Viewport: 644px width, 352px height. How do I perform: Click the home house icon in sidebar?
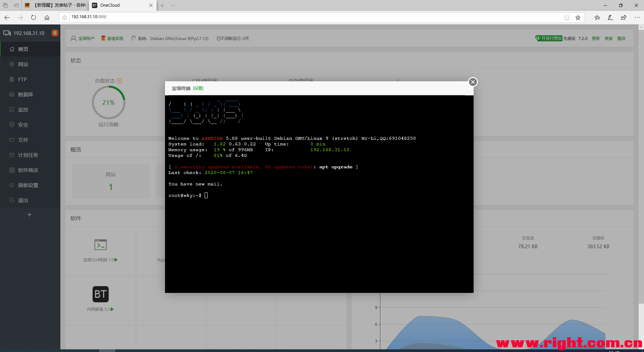pyautogui.click(x=12, y=49)
